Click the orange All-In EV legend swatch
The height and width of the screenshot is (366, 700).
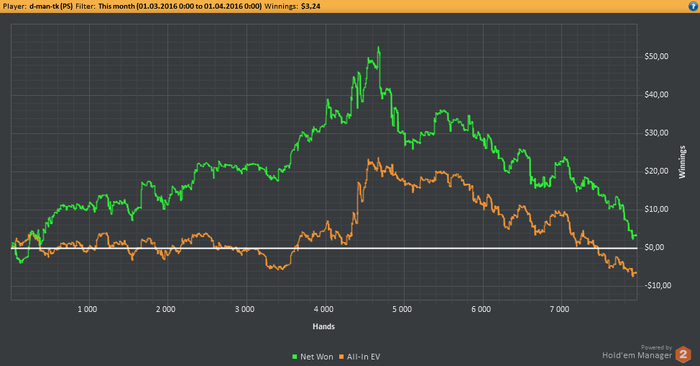(342, 357)
